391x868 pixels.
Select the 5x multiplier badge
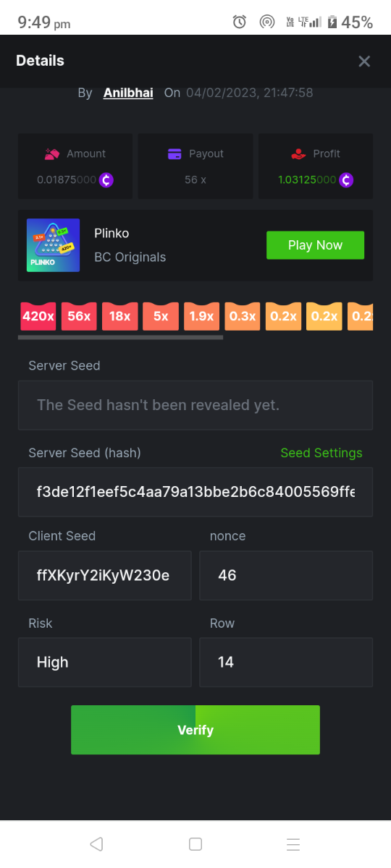click(161, 316)
